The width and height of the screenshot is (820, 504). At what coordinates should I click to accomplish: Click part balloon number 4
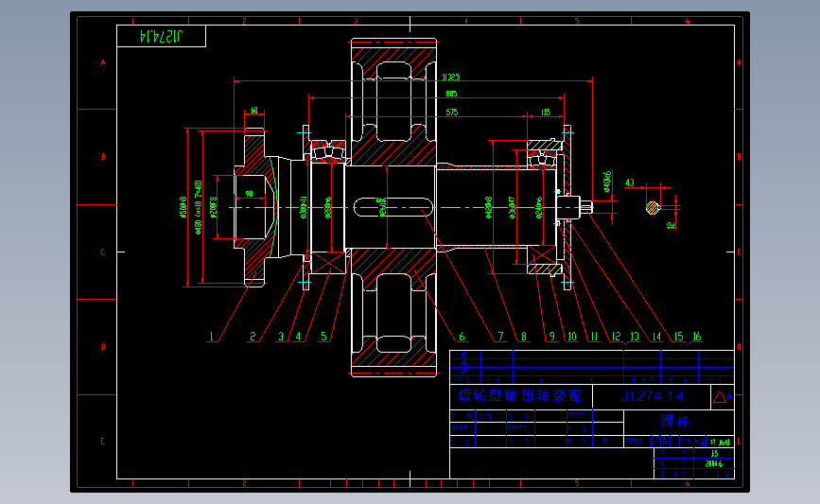coord(299,337)
